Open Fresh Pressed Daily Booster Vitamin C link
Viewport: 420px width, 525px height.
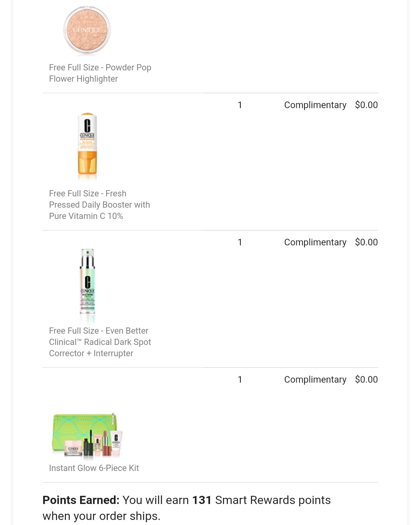coord(100,205)
